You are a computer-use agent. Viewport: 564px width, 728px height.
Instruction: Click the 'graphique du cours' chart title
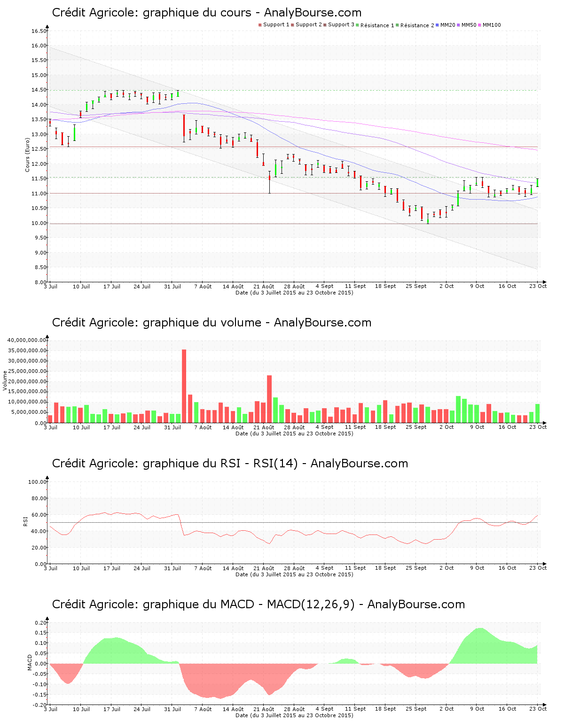pyautogui.click(x=207, y=13)
